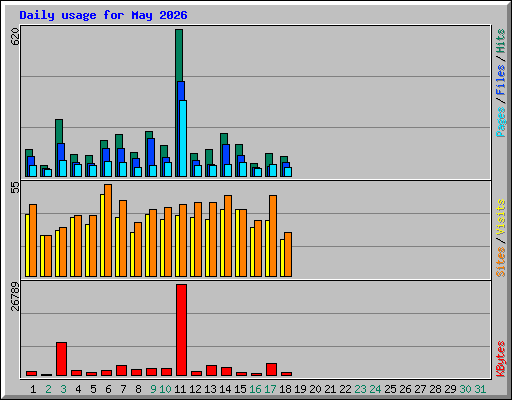Click the red KBytes bar for day 17
The height and width of the screenshot is (400, 512).
[271, 370]
